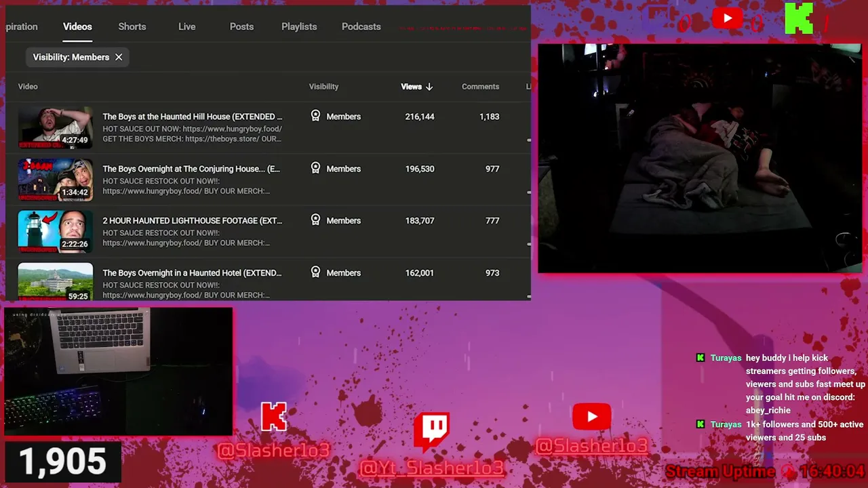Open the Haunted Hotel video thumbnail
The image size is (868, 488).
tap(56, 281)
